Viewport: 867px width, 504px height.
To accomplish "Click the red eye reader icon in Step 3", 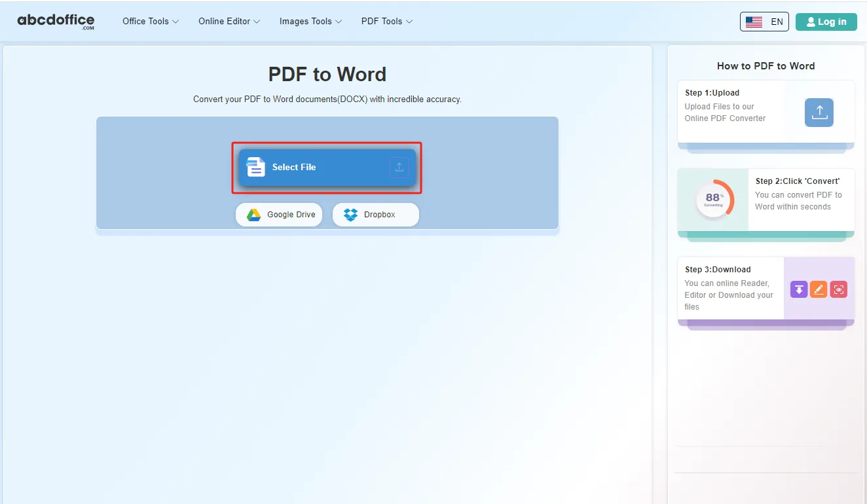I will click(x=839, y=289).
